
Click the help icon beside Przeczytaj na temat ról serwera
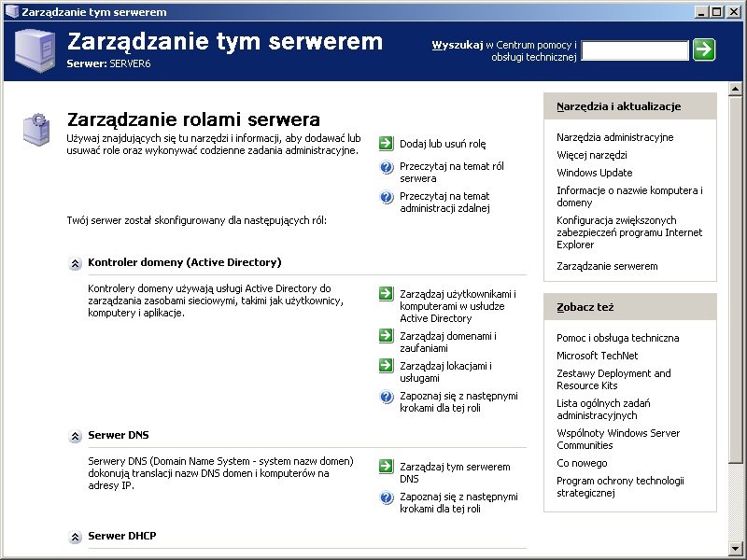pos(387,168)
